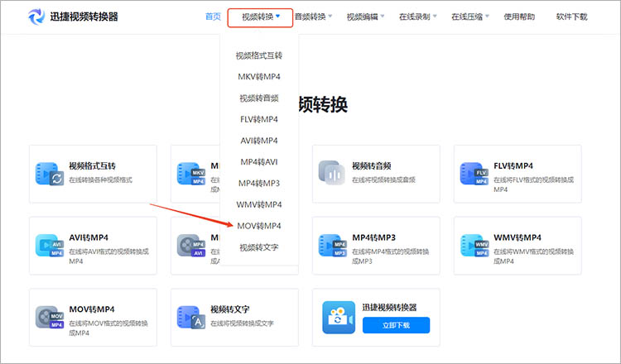Collapse the 视频转换 dropdown arrow
Viewport: 621px width, 364px height.
[x=278, y=17]
